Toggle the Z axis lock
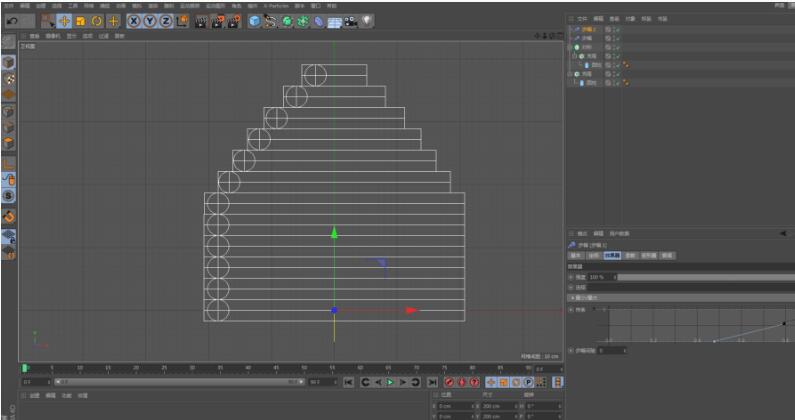Viewport: 795px width, 420px height. click(x=167, y=20)
